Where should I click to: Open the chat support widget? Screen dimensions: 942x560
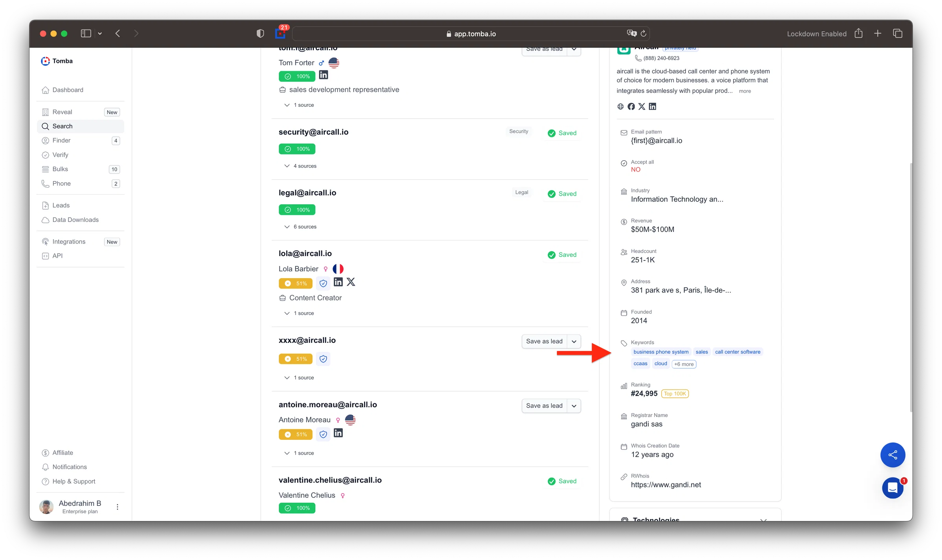pyautogui.click(x=893, y=488)
